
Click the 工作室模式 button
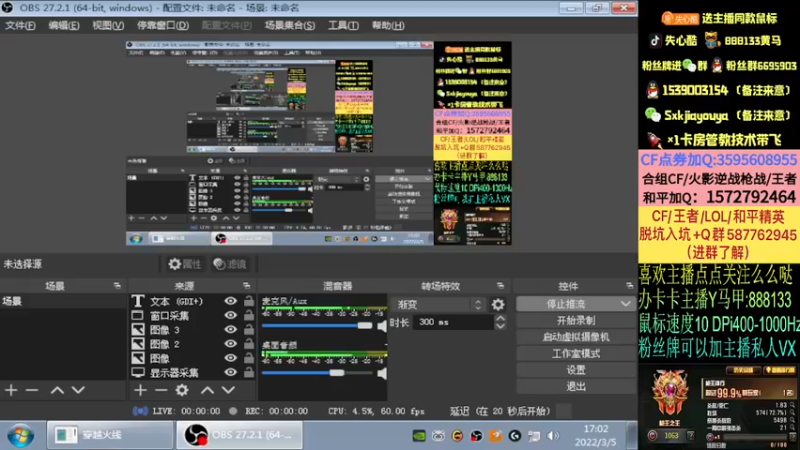576,353
